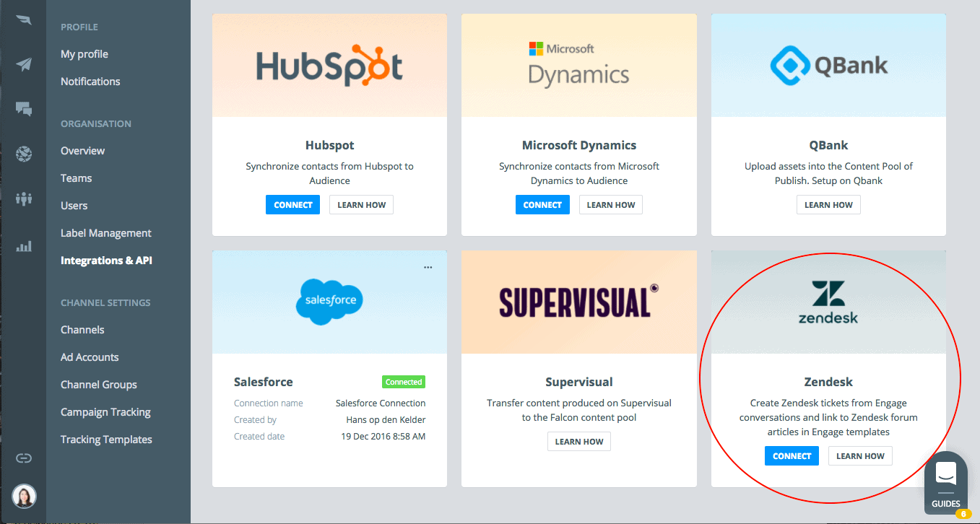The height and width of the screenshot is (524, 980).
Task: Click the Falcon logo icon in sidebar
Action: click(24, 20)
